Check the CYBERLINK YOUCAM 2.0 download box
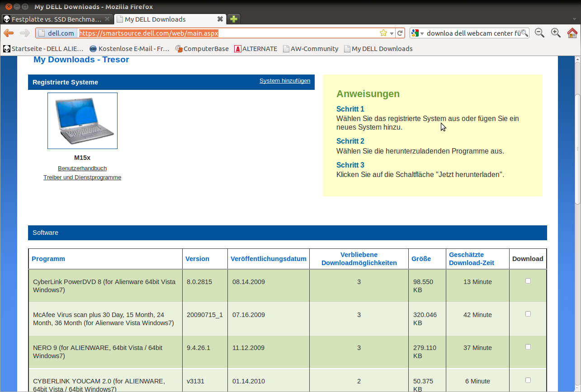Viewport: 581px width, 392px height. tap(528, 380)
